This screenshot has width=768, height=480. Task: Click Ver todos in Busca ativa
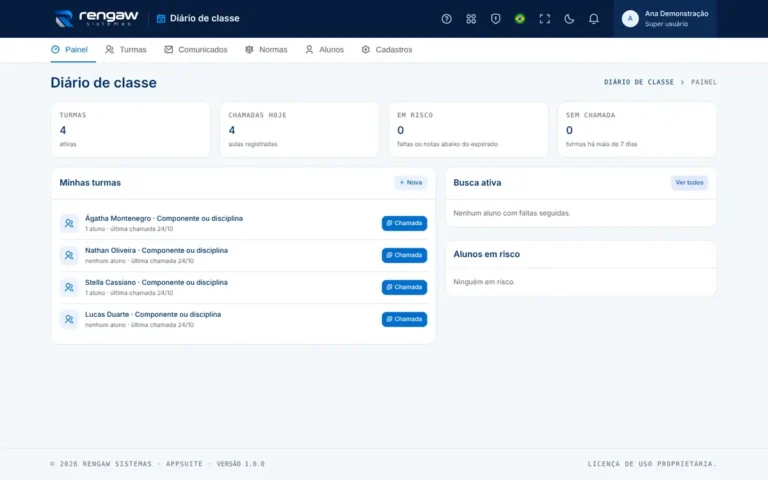[x=689, y=183]
